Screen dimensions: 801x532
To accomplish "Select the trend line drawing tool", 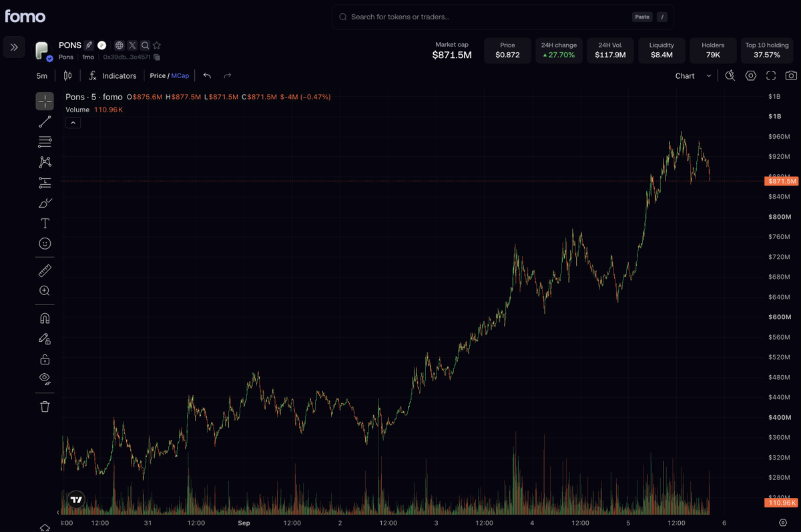I will click(45, 121).
